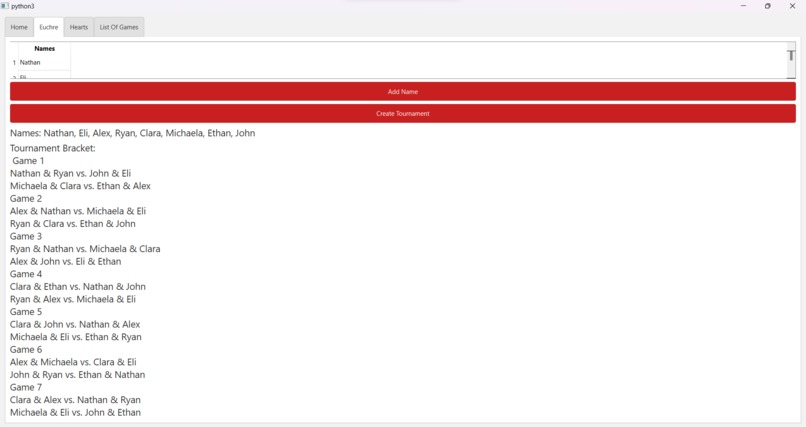Image resolution: width=806 pixels, height=427 pixels.
Task: Open the List Of Games tab
Action: coord(119,27)
